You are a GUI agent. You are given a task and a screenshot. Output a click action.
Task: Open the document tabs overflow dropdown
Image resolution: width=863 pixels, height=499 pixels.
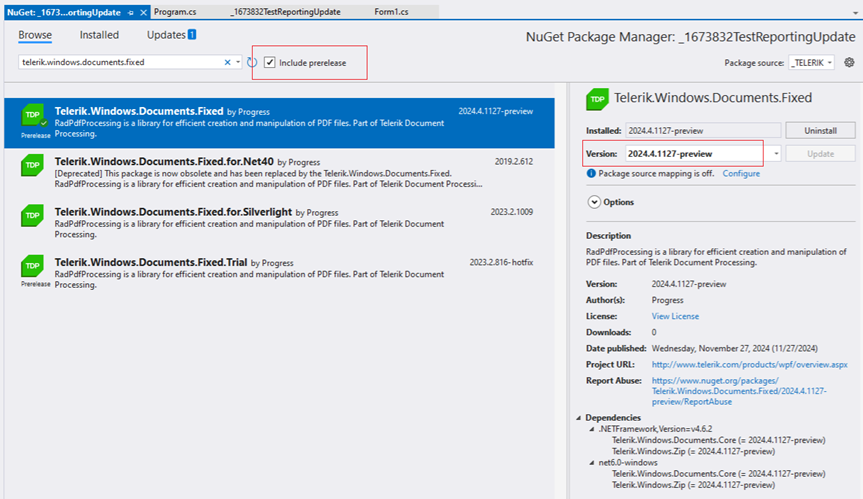[855, 13]
